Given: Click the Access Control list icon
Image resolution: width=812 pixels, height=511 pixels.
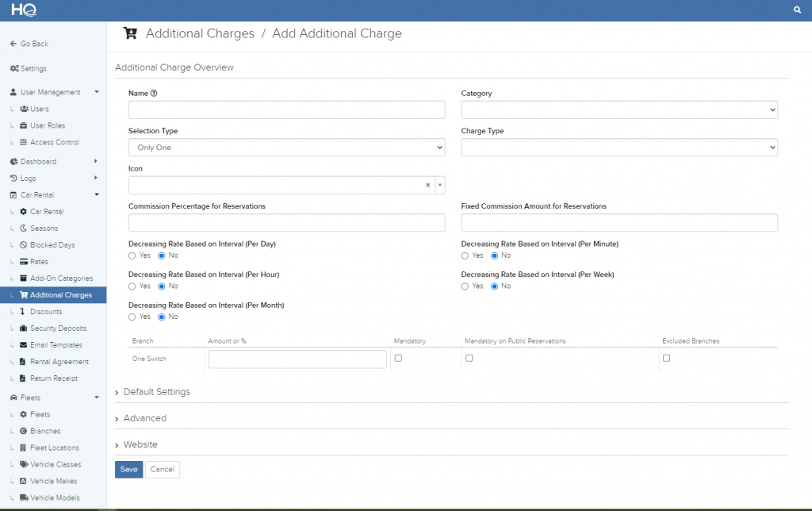Looking at the screenshot, I should [23, 142].
